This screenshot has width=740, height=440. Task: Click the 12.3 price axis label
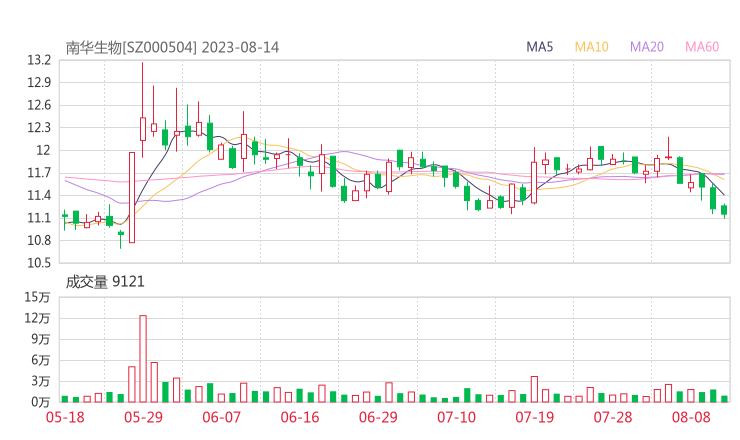39,127
